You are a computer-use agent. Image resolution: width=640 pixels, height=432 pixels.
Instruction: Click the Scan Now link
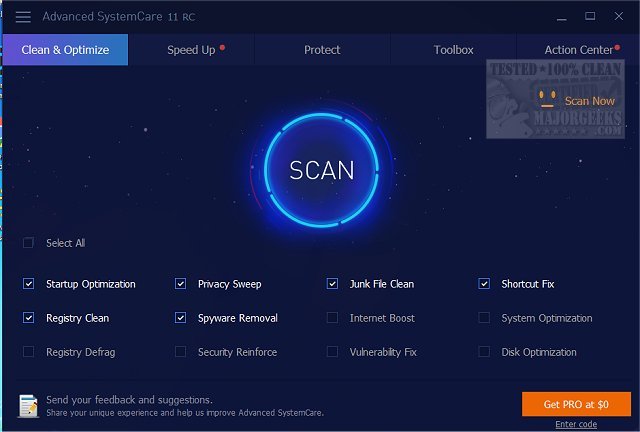click(x=589, y=101)
